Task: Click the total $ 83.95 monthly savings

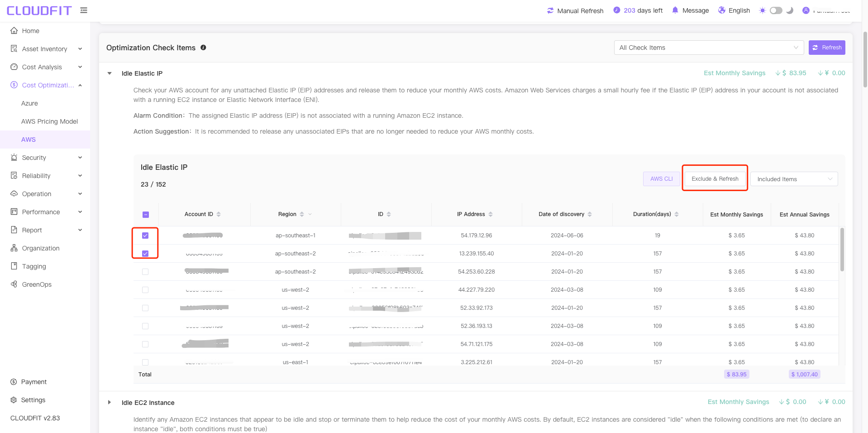Action: tap(736, 375)
